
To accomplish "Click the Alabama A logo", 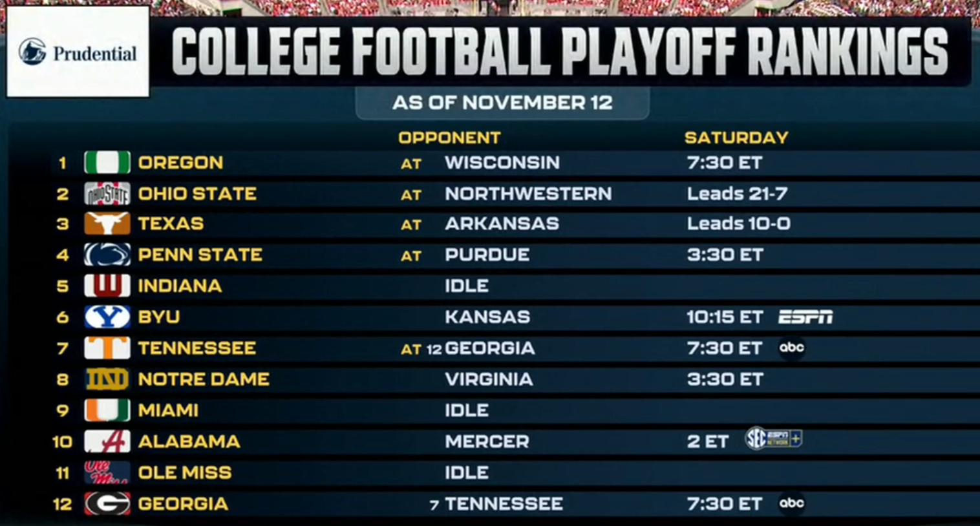I will click(x=107, y=441).
